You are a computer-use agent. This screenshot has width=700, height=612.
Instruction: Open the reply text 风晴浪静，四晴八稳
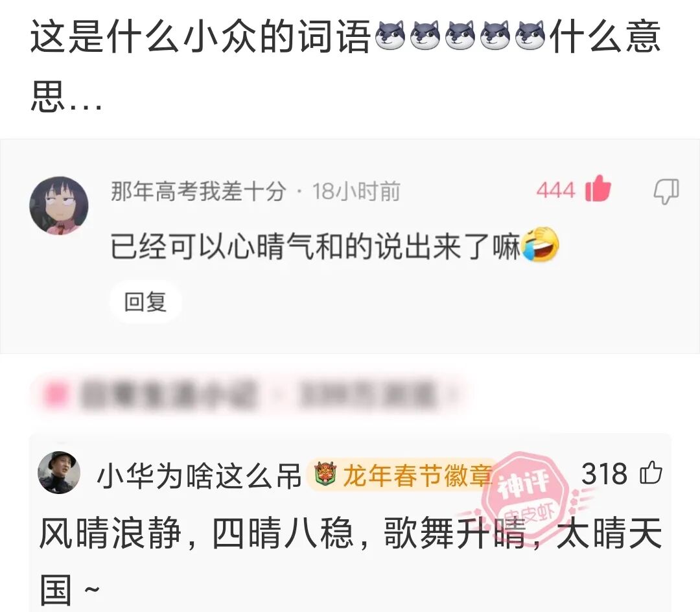pos(196,533)
